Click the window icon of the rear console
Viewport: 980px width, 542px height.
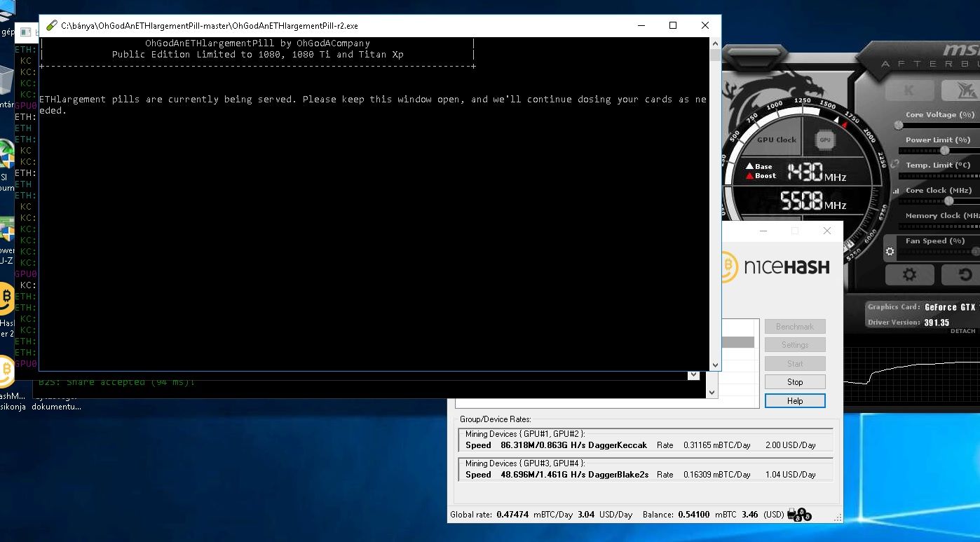pyautogui.click(x=25, y=32)
